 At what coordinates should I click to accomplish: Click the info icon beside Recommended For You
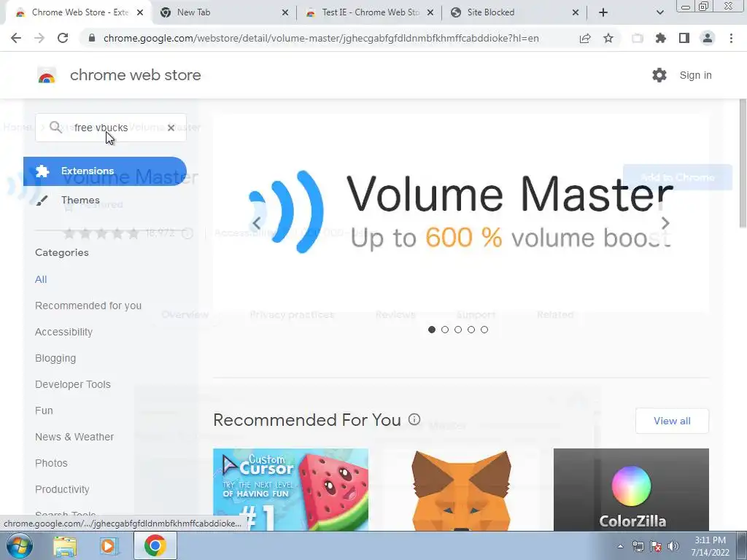[x=414, y=419]
